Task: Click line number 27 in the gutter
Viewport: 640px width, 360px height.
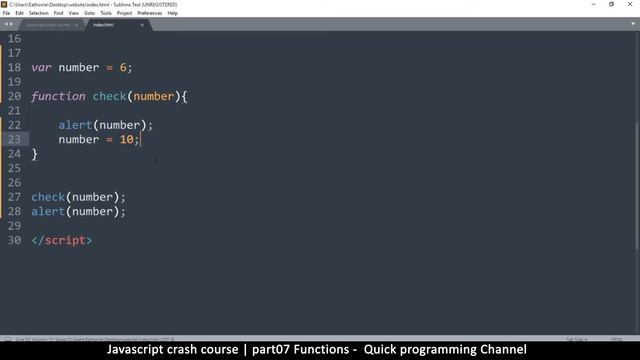Action: click(14, 197)
